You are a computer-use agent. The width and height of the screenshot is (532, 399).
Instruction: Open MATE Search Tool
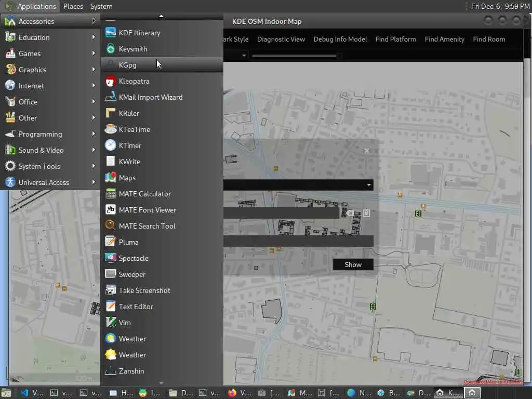tap(162, 226)
